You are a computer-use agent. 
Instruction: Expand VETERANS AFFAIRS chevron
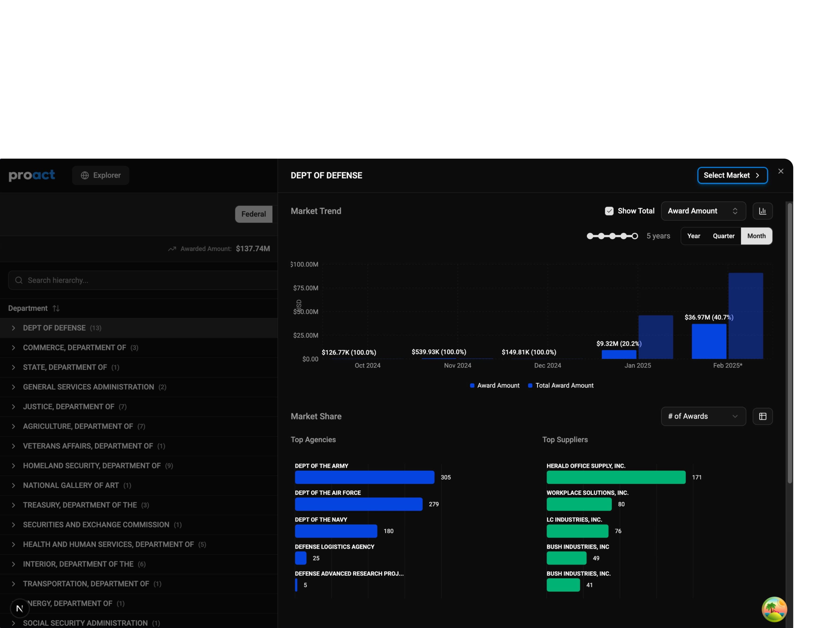(13, 446)
